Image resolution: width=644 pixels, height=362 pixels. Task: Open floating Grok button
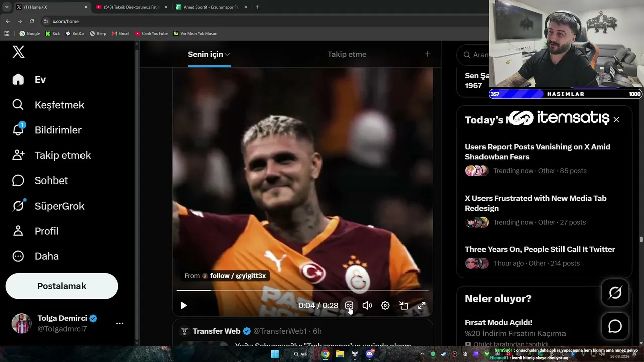point(615,293)
